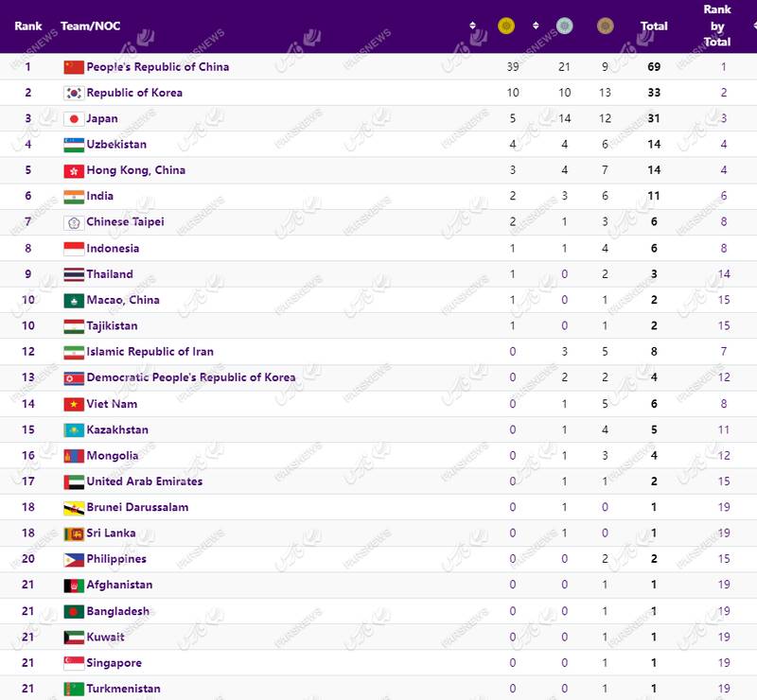This screenshot has height=700, width=757.
Task: Click the Sri Lanka flag icon
Action: (74, 534)
